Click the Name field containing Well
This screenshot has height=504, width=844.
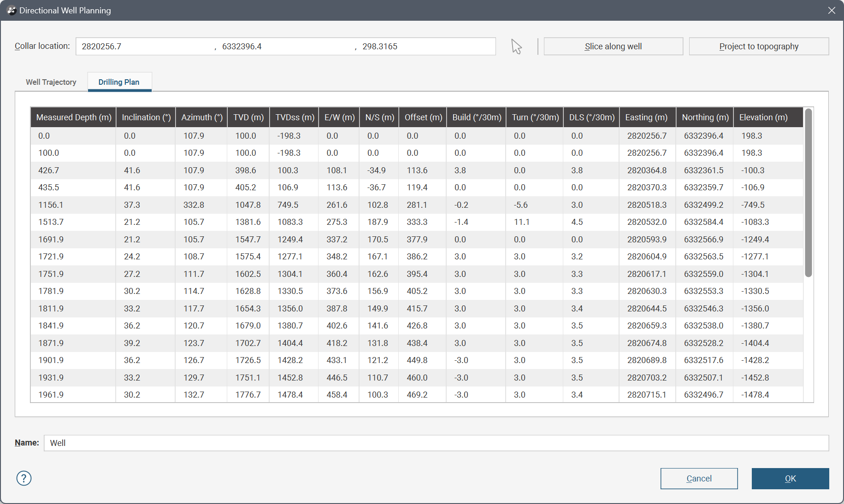click(436, 443)
